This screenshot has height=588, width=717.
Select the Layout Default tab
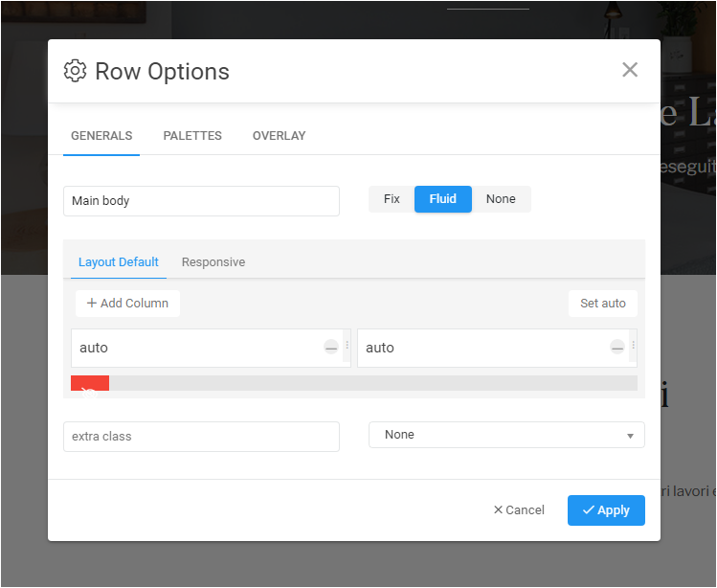(119, 262)
